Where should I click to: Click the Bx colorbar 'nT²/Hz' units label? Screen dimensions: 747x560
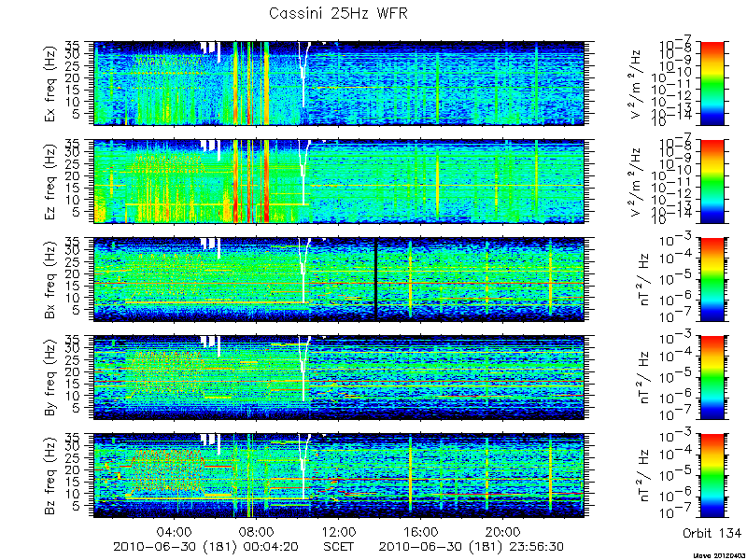point(644,280)
